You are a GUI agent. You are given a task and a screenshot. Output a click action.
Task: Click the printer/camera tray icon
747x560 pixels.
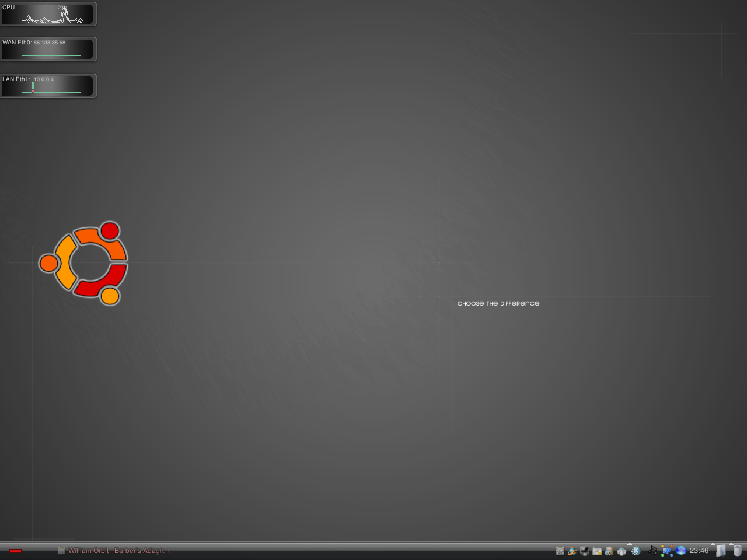622,551
